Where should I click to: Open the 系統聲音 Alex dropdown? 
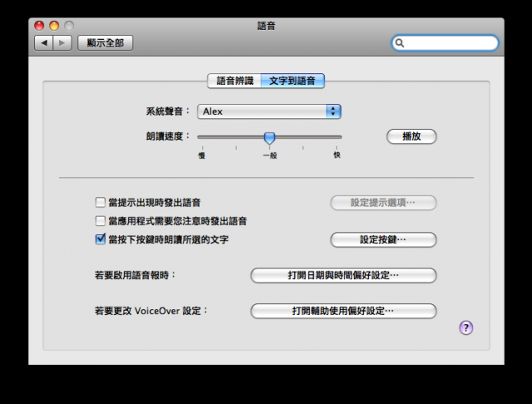269,111
